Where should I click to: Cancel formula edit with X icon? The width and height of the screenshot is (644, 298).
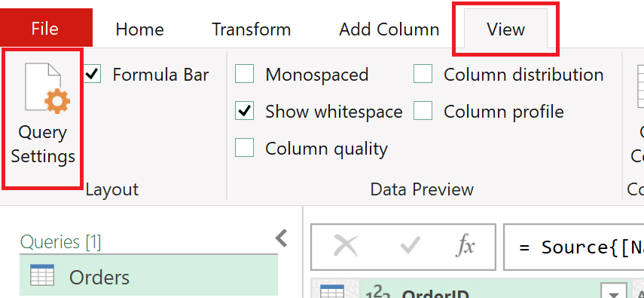click(x=346, y=246)
